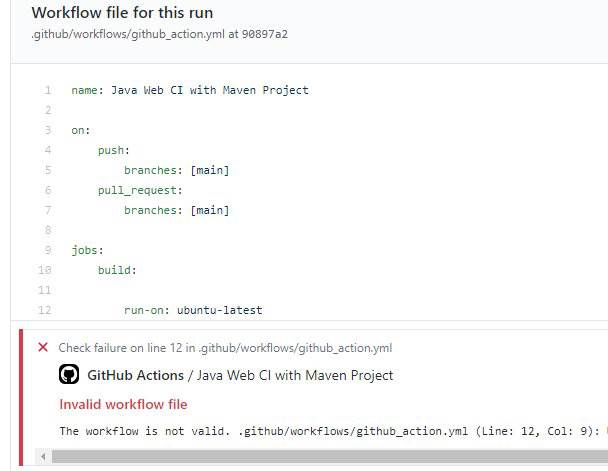Screen dimensions: 608x471
Task: Click the horizontal scrollbar left arrow
Action: pos(43,456)
